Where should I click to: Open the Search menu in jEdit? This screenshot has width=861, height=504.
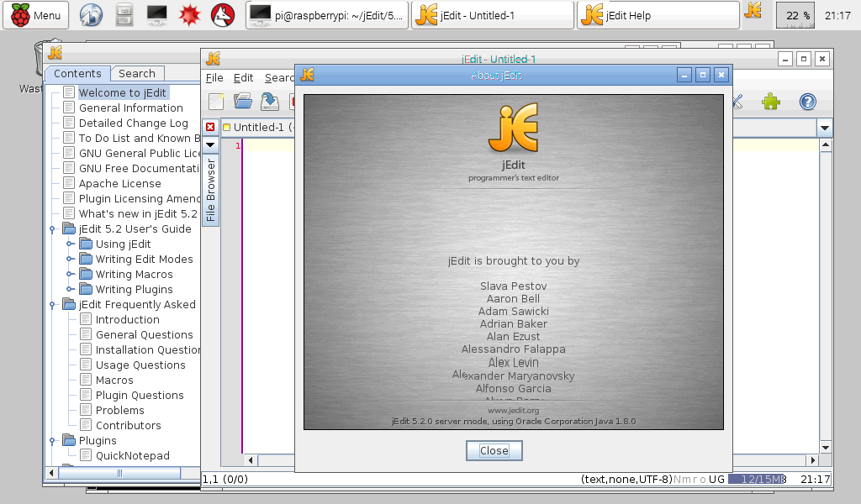pos(279,78)
